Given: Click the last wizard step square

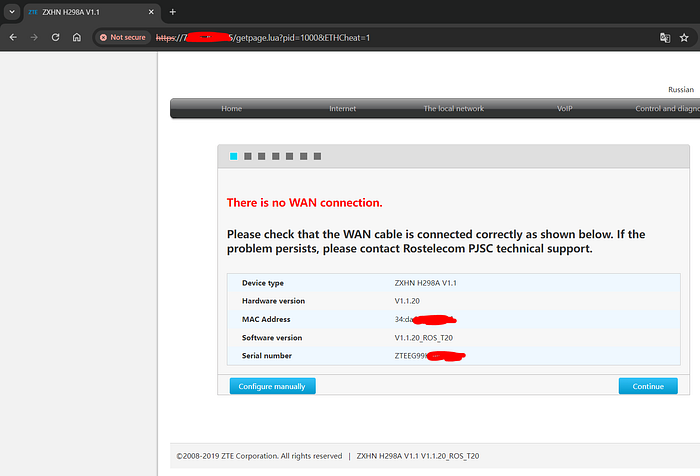Looking at the screenshot, I should coord(317,156).
